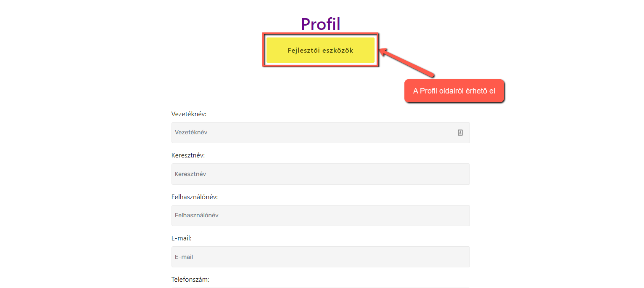Focus the Felhasználónév input field

320,216
